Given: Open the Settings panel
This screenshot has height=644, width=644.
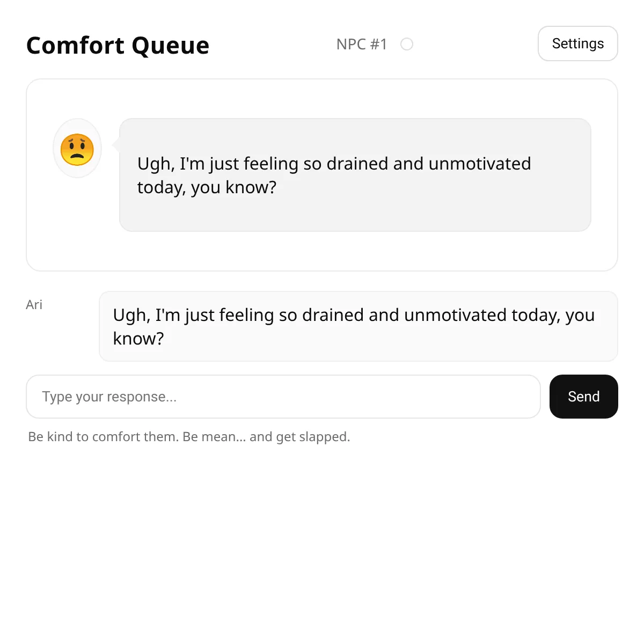Looking at the screenshot, I should click(577, 43).
